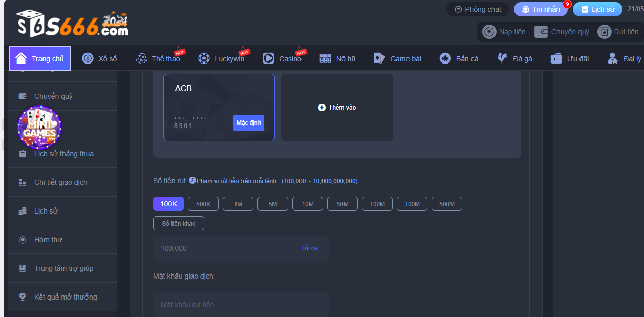Pick the 500M amount chip

[446, 204]
